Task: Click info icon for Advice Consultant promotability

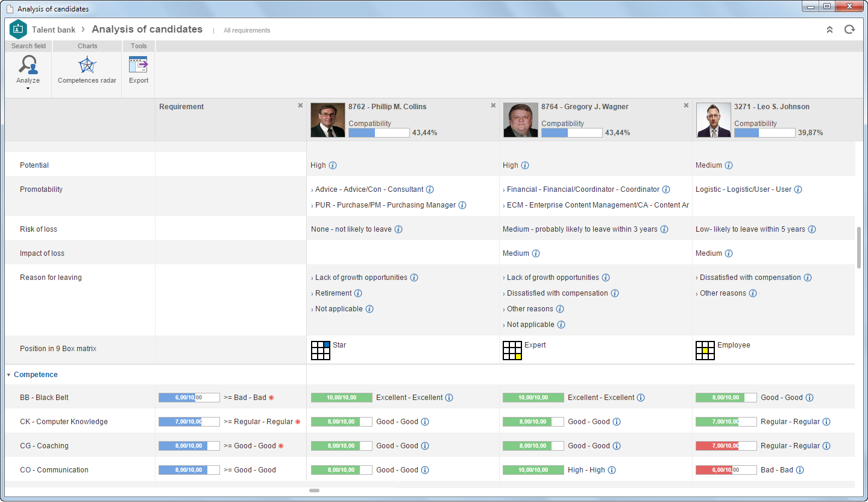Action: click(430, 189)
